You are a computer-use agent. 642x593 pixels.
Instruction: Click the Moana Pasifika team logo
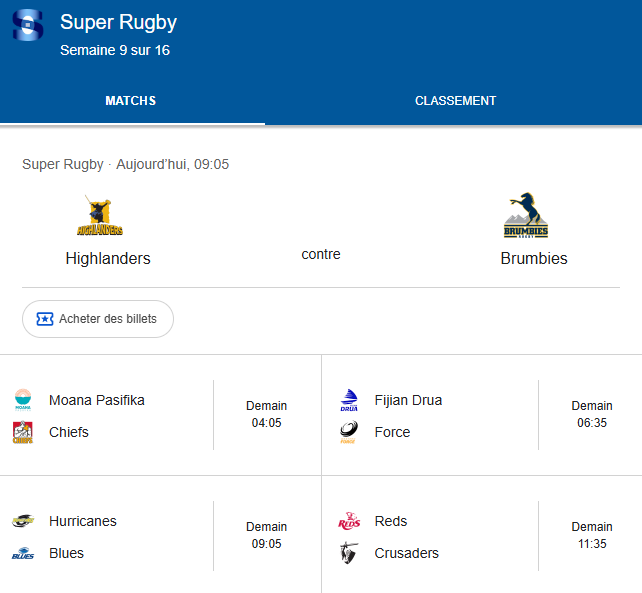click(x=23, y=400)
